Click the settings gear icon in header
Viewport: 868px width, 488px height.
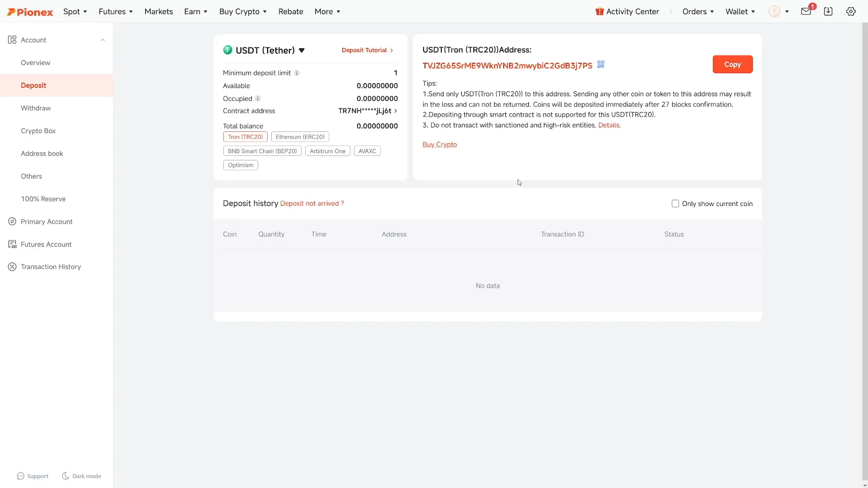pos(851,11)
